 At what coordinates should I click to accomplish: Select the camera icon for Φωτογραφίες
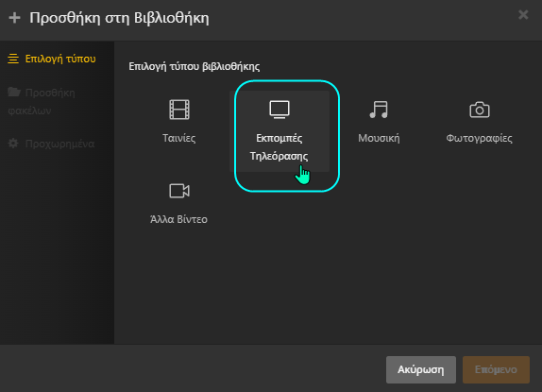pyautogui.click(x=480, y=110)
